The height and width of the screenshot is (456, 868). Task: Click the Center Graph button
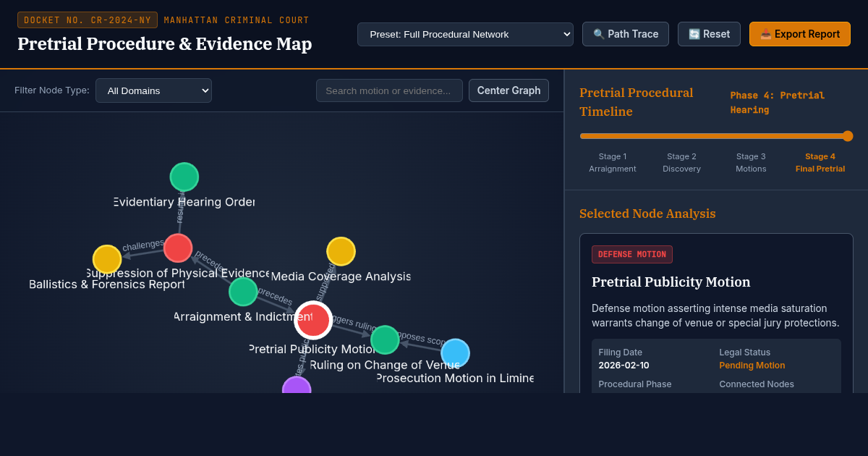click(509, 90)
